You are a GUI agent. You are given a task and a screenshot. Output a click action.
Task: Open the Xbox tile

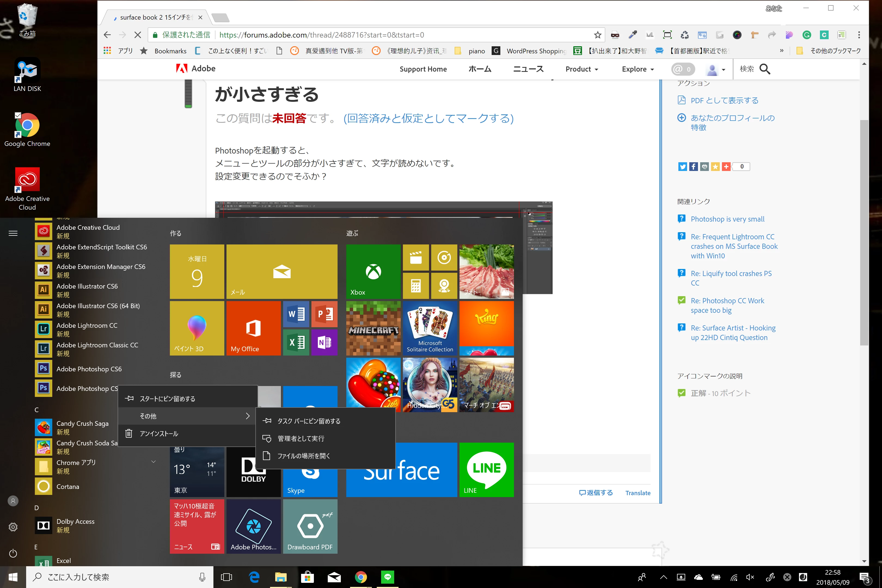pyautogui.click(x=373, y=271)
